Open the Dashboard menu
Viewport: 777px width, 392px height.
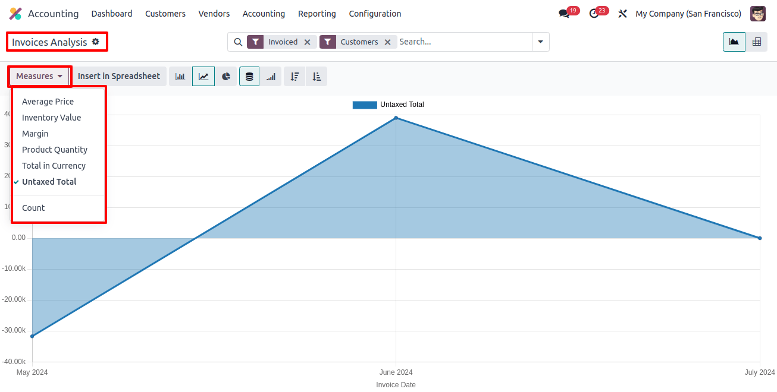[112, 14]
